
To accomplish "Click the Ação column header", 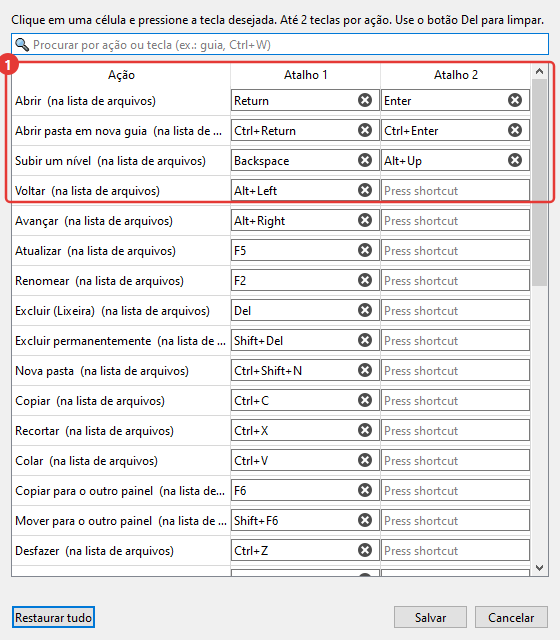I will click(121, 75).
